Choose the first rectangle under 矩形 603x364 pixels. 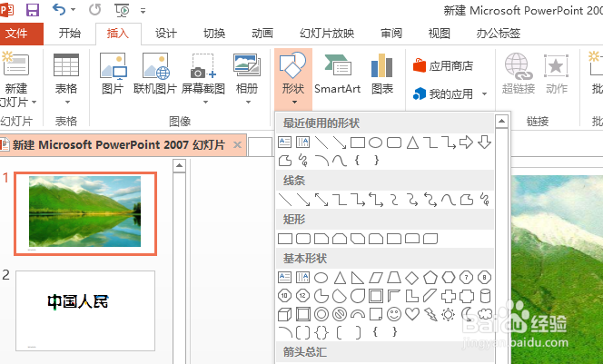(x=285, y=239)
